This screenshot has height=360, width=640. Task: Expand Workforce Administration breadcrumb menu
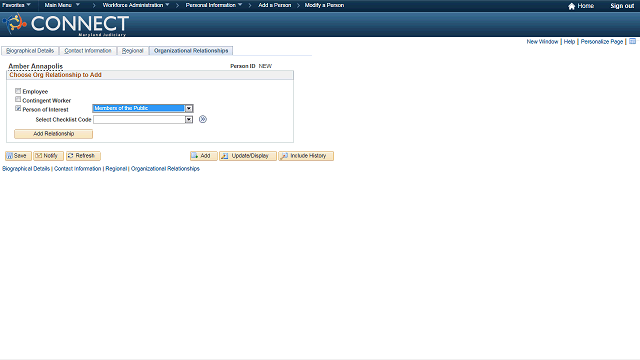point(136,5)
